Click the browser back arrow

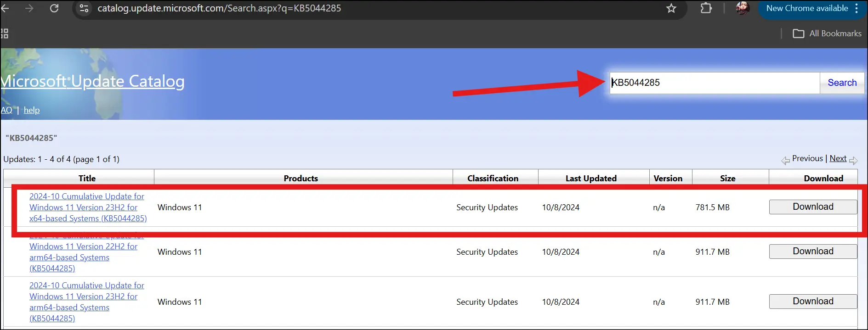(5, 8)
